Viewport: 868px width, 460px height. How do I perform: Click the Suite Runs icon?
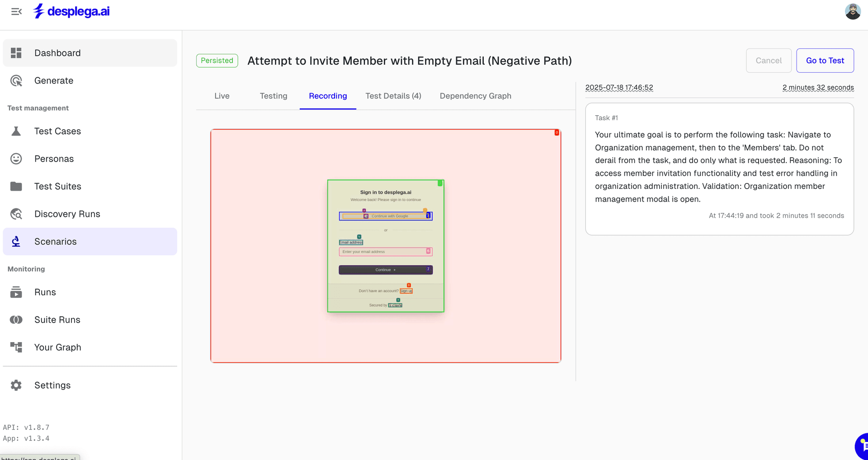pos(16,320)
